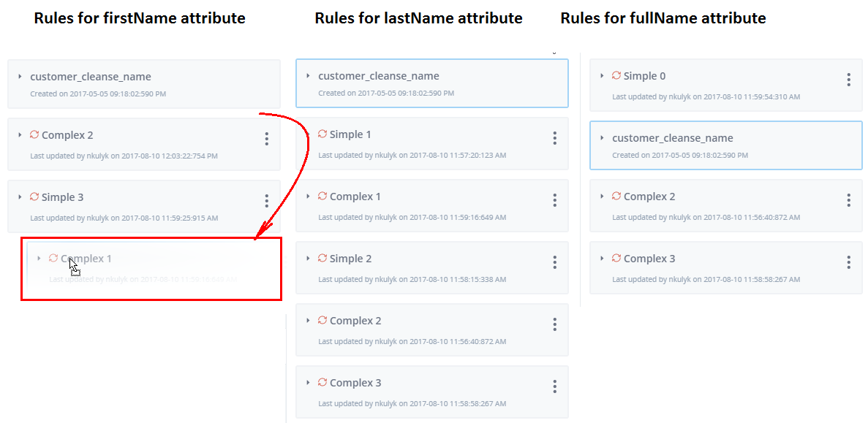The width and height of the screenshot is (868, 423).
Task: Expand lastName Complex 2 rule arrow
Action: 309,320
